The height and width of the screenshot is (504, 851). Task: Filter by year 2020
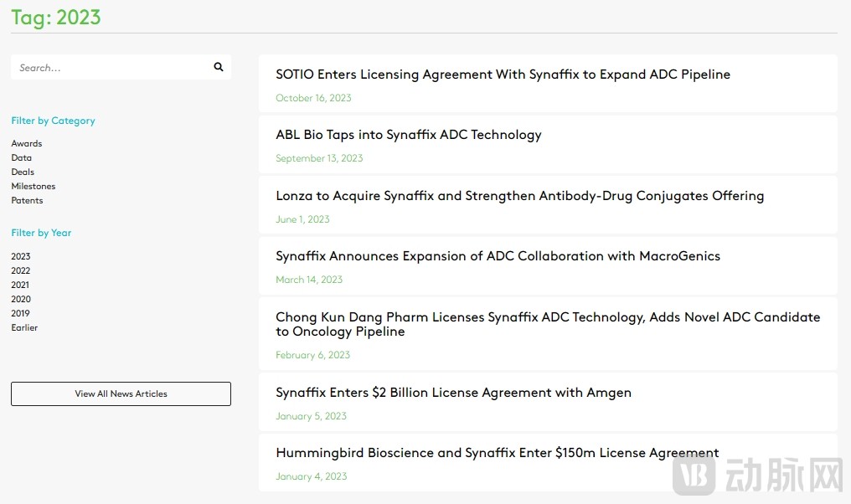pyautogui.click(x=21, y=299)
